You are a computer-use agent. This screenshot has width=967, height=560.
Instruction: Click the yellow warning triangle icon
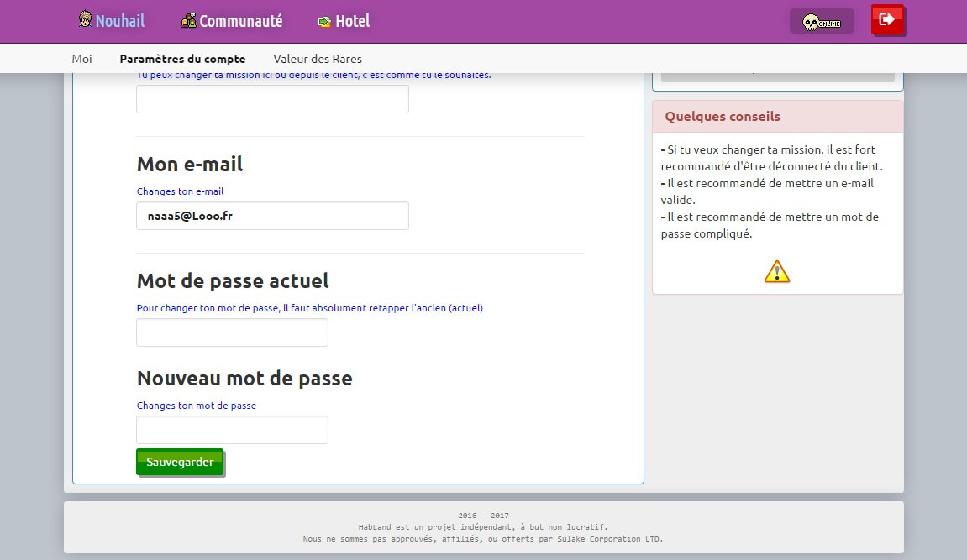776,270
